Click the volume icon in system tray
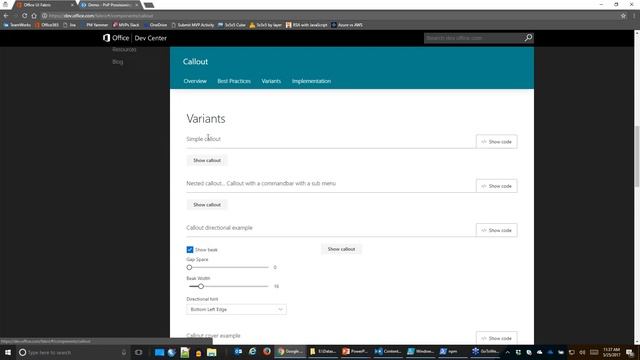This screenshot has height=360, width=640. [x=582, y=352]
